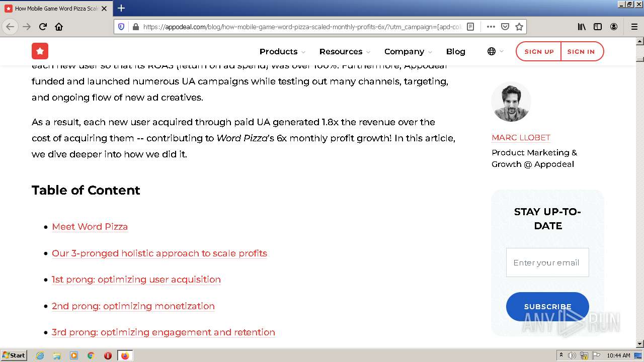Open the Opera taskbar icon
Image resolution: width=644 pixels, height=362 pixels.
pyautogui.click(x=108, y=355)
